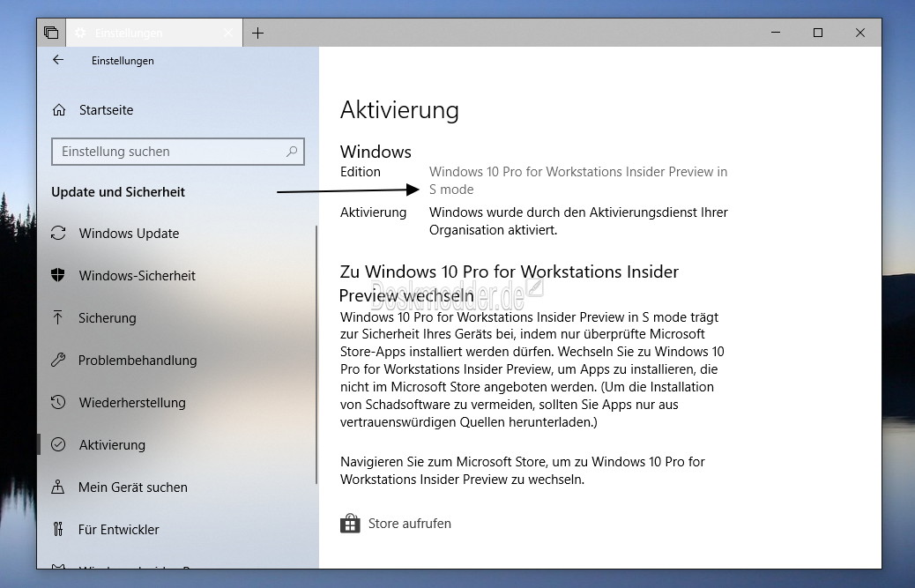Viewport: 915px width, 588px height.
Task: Open the Startseite home icon
Action: [59, 109]
